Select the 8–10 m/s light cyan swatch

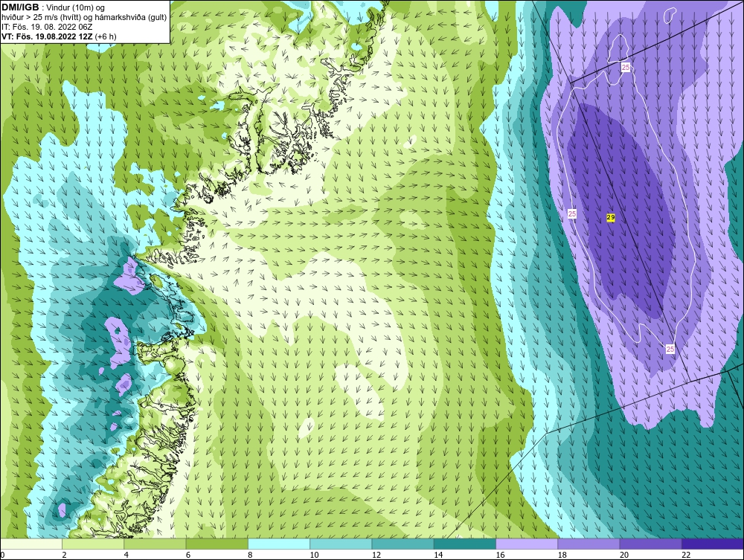[279, 544]
